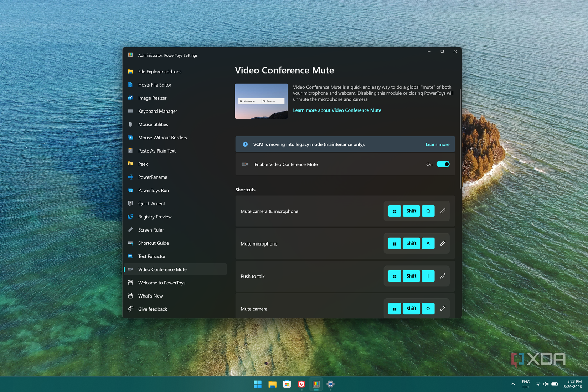Click the Image Resizer icon
This screenshot has width=588, height=392.
click(130, 98)
